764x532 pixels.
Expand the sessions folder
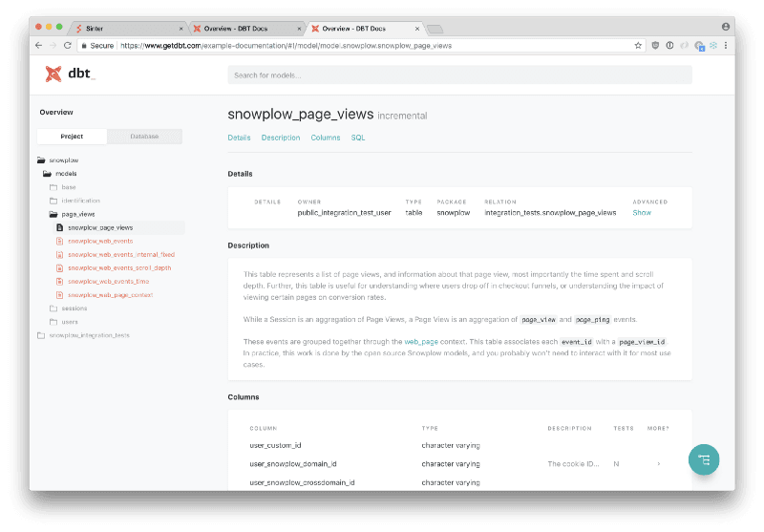pyautogui.click(x=53, y=309)
